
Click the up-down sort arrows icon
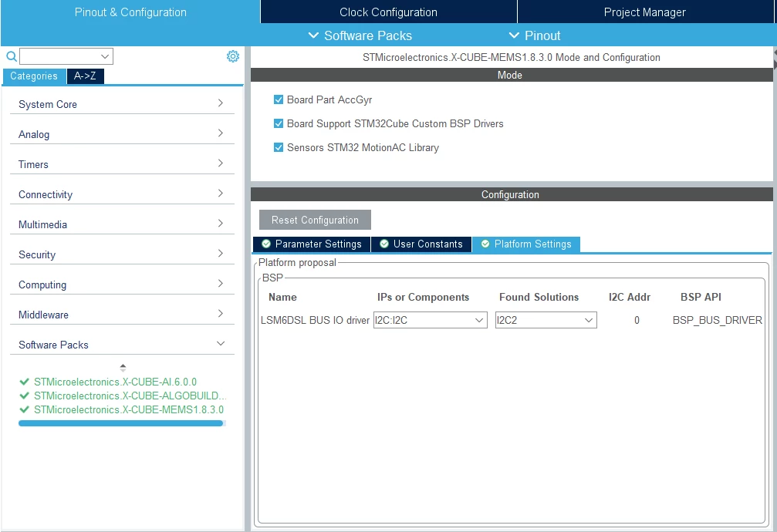point(123,368)
